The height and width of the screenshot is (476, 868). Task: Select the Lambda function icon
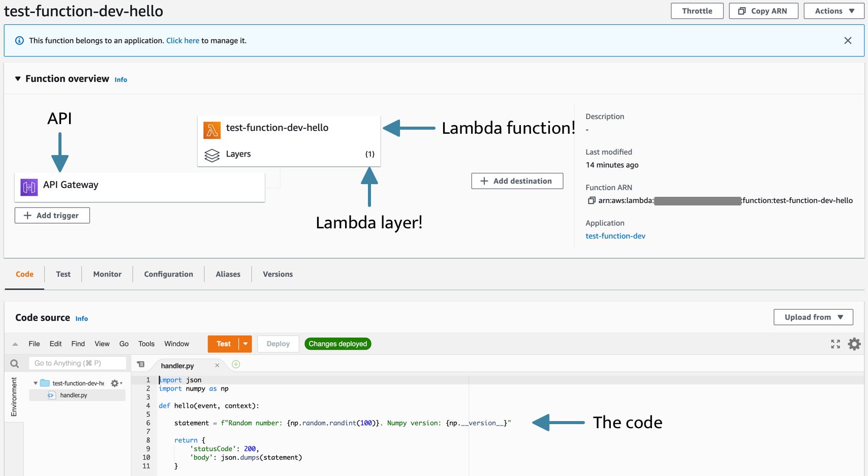[212, 130]
